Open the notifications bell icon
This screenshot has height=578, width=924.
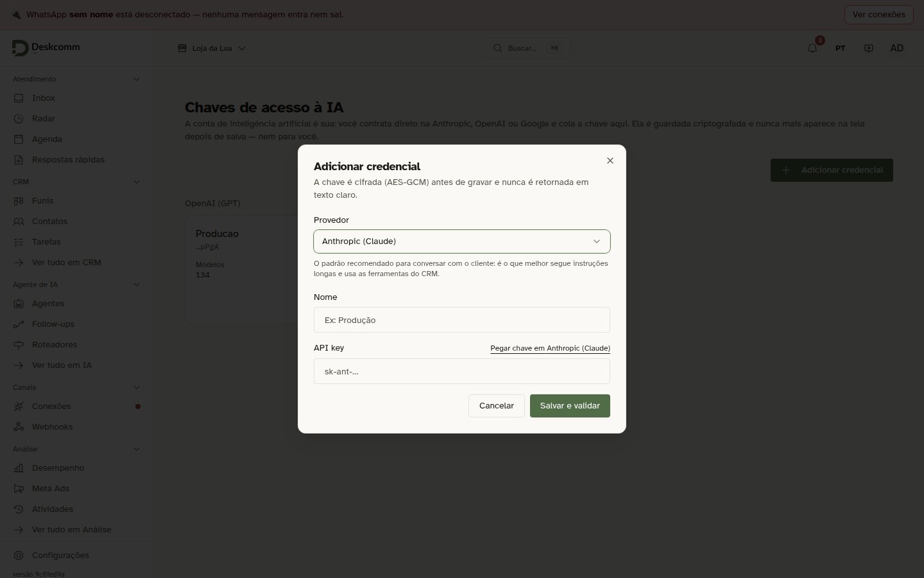click(812, 48)
